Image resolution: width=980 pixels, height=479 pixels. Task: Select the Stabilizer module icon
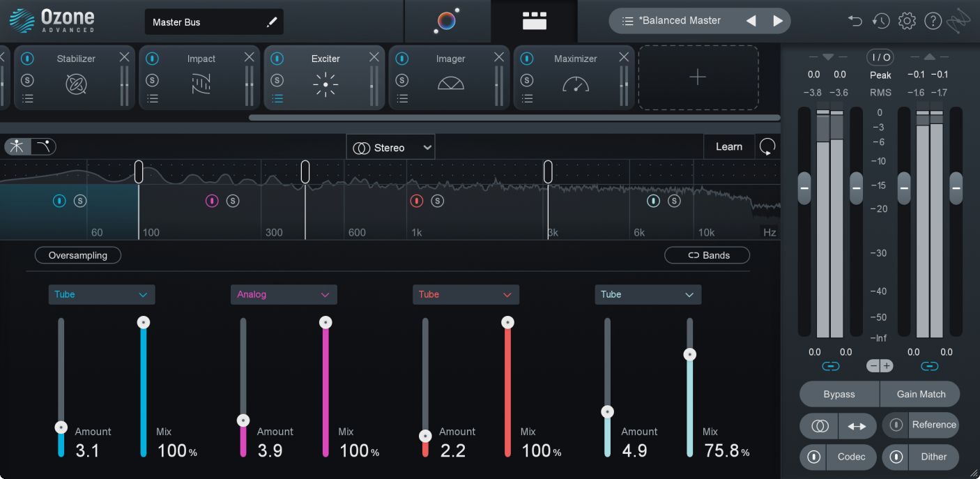pos(76,84)
